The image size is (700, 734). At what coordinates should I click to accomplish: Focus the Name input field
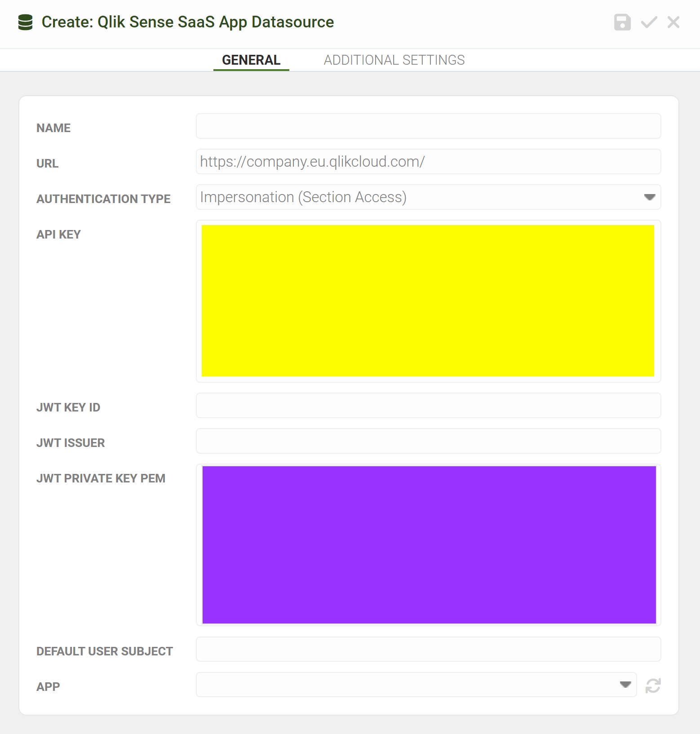pyautogui.click(x=428, y=126)
